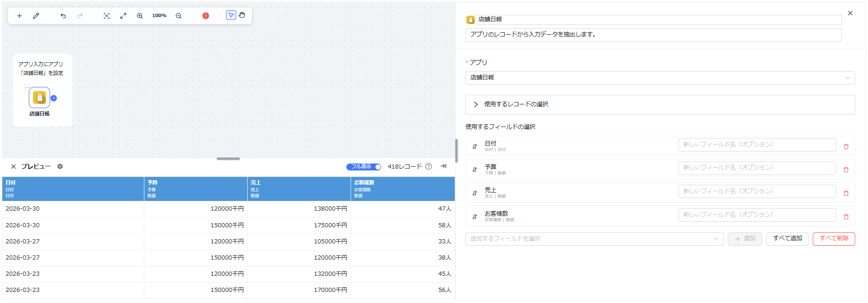The width and height of the screenshot is (868, 303).
Task: Click the fit-to-view focus icon
Action: pyautogui.click(x=107, y=16)
